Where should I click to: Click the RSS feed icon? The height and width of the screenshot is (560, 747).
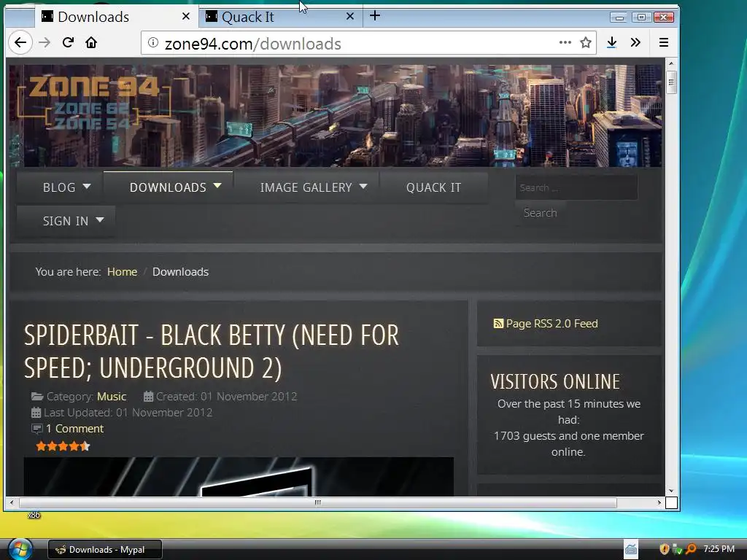pyautogui.click(x=498, y=324)
